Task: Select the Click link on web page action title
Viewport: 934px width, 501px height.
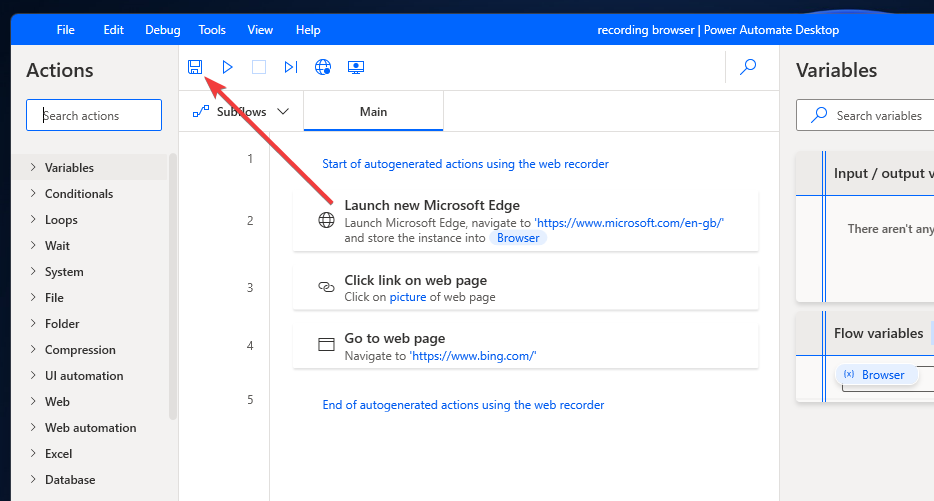Action: point(416,281)
